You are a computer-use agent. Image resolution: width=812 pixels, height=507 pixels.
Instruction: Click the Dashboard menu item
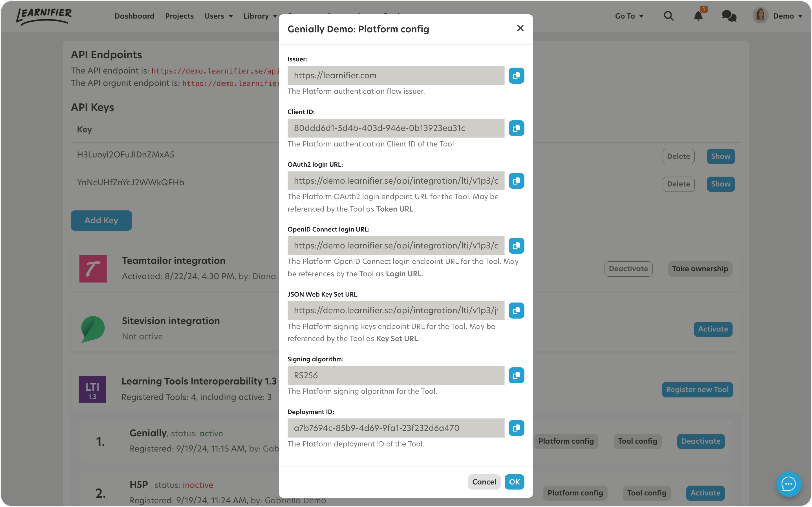[134, 16]
